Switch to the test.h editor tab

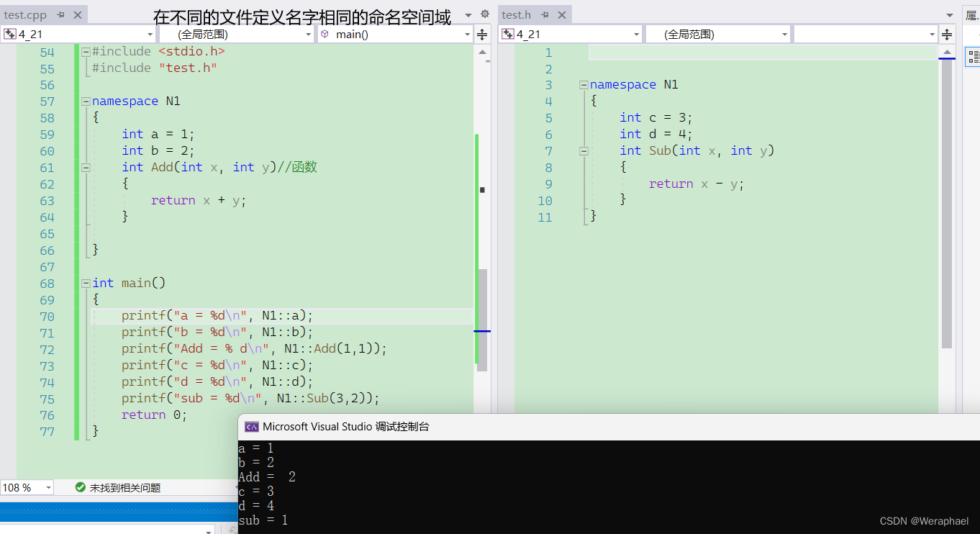516,14
